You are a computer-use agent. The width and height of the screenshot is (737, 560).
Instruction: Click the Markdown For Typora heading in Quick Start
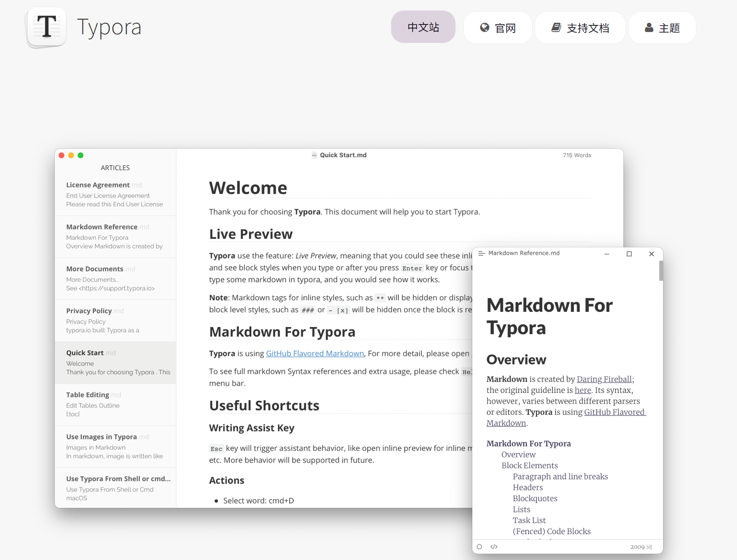point(283,332)
